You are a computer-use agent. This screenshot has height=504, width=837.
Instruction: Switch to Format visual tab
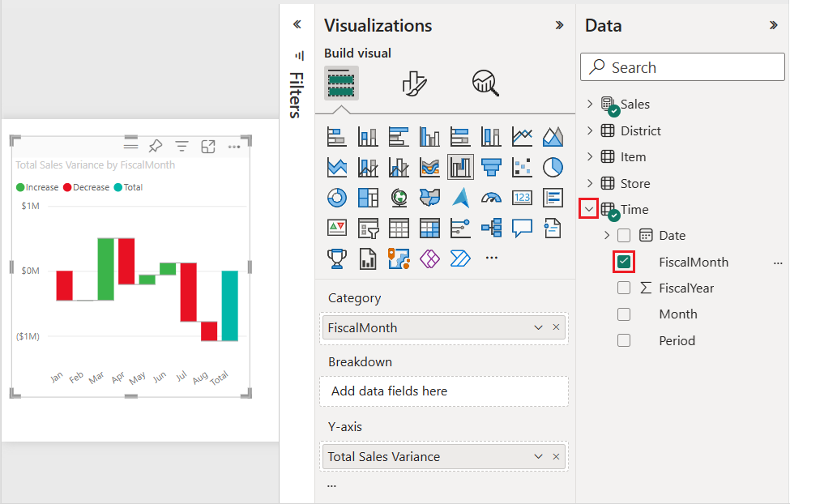click(x=414, y=83)
